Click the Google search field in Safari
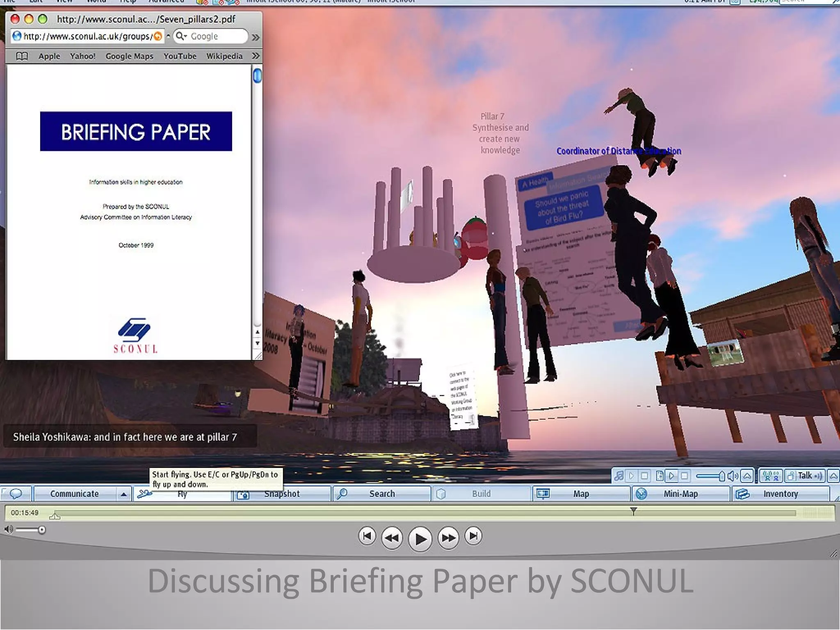This screenshot has height=630, width=840. (211, 37)
